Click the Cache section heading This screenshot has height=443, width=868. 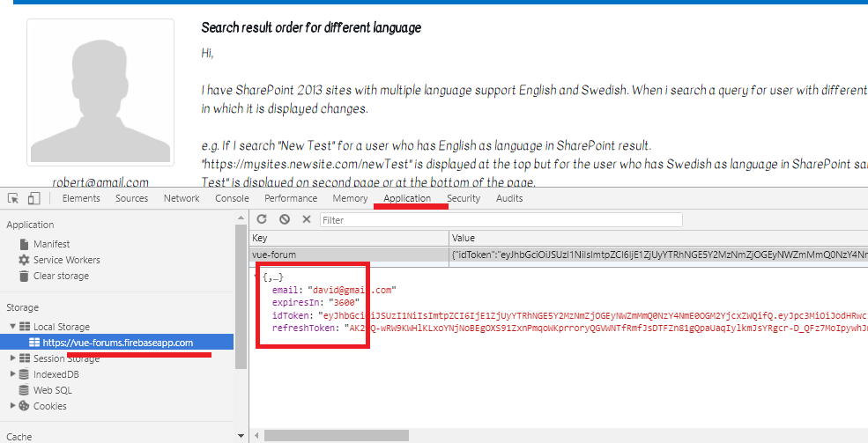click(19, 437)
